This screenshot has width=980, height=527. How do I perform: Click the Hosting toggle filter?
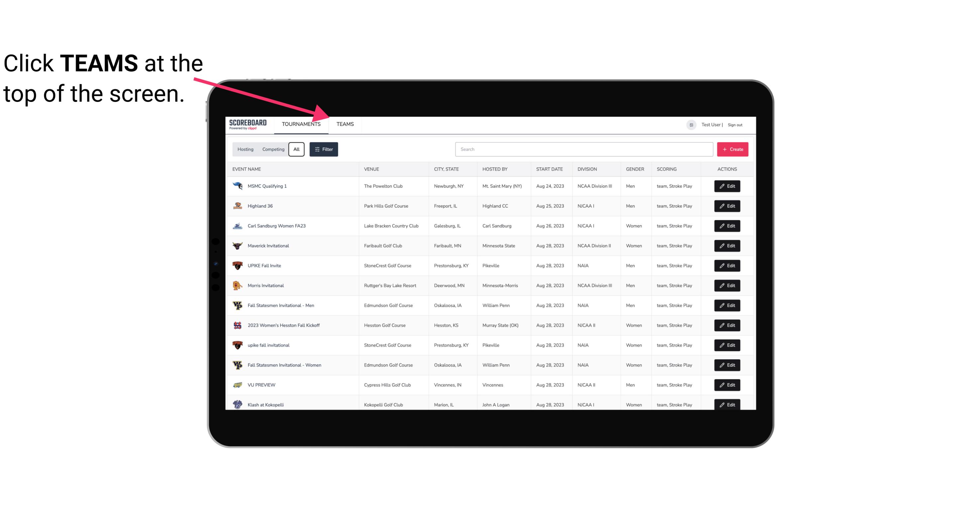pos(245,149)
